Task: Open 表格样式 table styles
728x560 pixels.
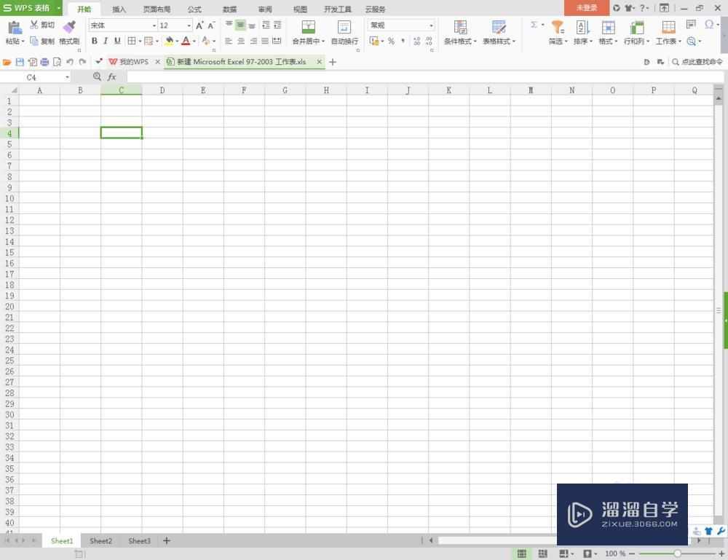Action: click(x=499, y=33)
